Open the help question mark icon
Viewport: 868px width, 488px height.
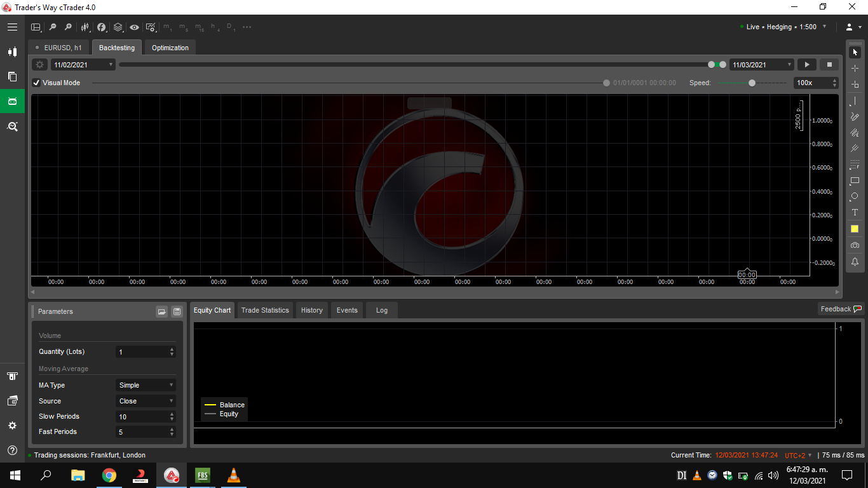[x=12, y=451]
